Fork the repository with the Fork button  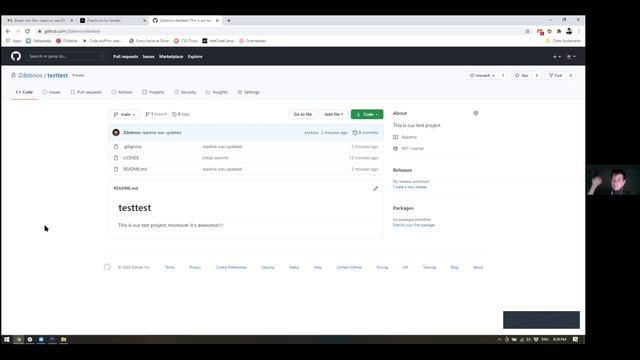click(x=556, y=76)
